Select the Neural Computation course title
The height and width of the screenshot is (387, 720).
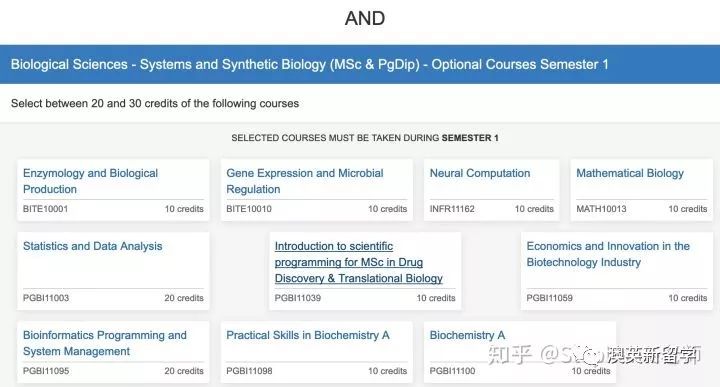pyautogui.click(x=480, y=173)
